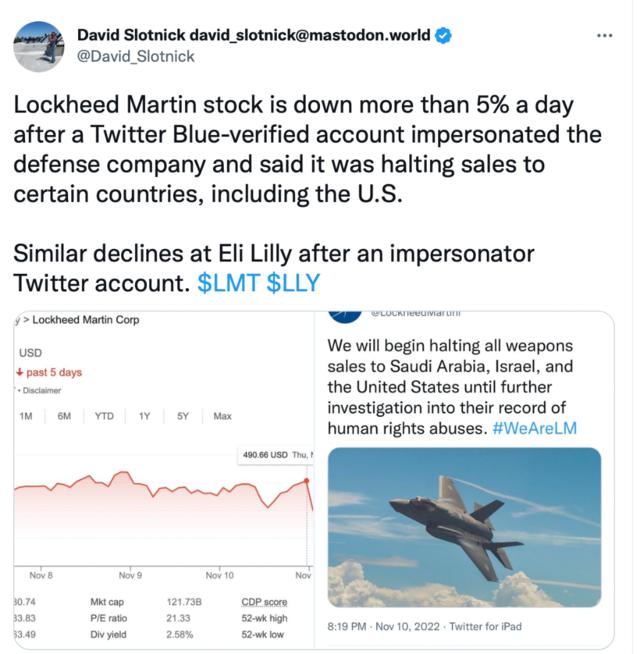The image size is (640, 654).
Task: Click the Lockheed Martin Corp breadcrumb
Action: pos(86,320)
